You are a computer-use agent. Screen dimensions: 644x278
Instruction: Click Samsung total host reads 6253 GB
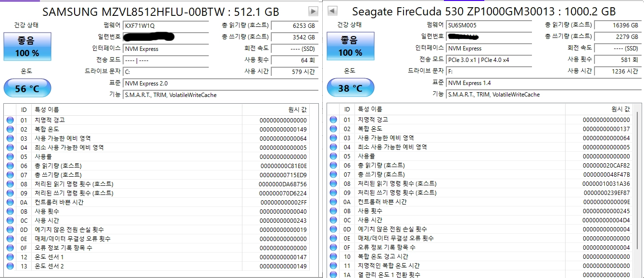(294, 25)
